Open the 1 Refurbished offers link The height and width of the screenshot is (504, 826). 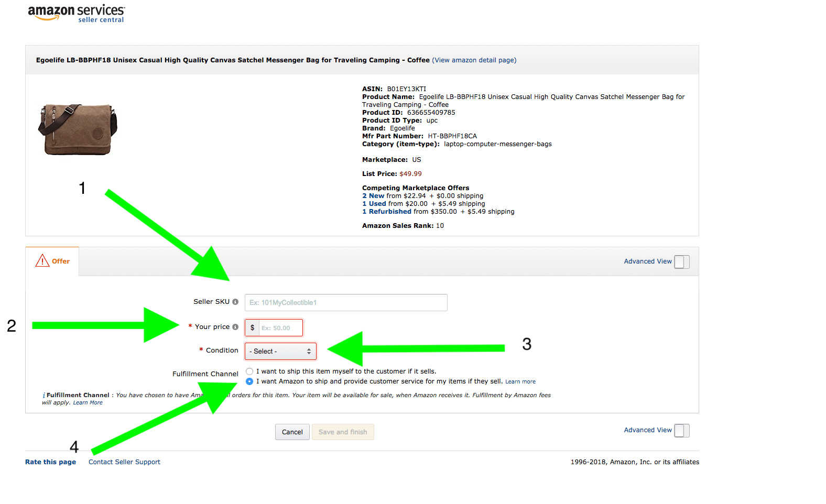click(387, 212)
